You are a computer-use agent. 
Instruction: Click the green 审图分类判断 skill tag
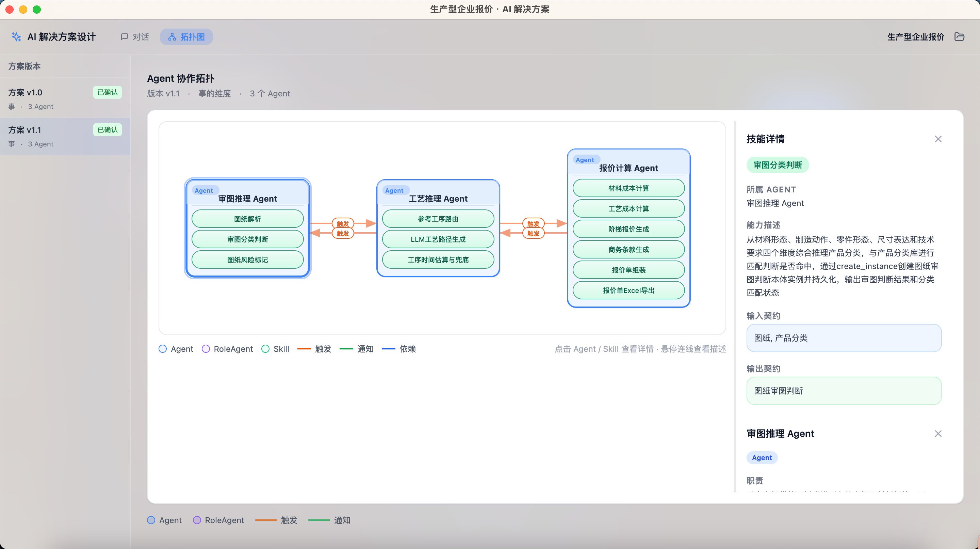[x=778, y=165]
